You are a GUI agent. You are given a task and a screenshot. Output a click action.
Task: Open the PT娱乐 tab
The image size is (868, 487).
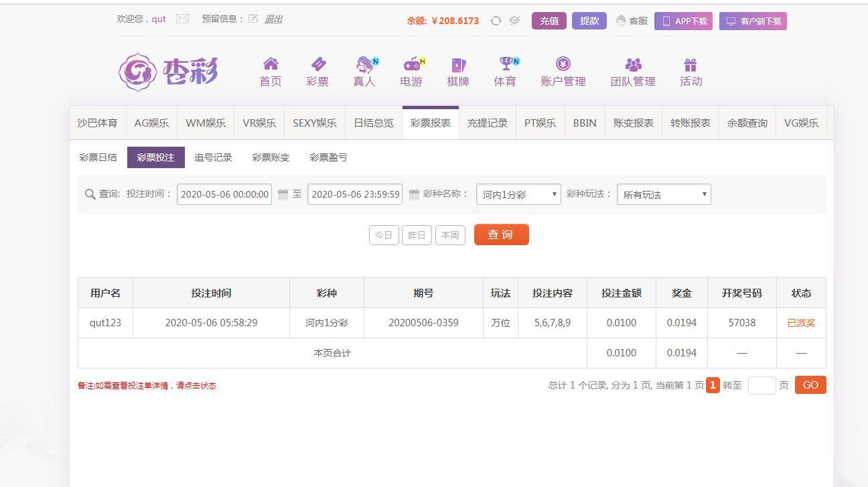540,123
